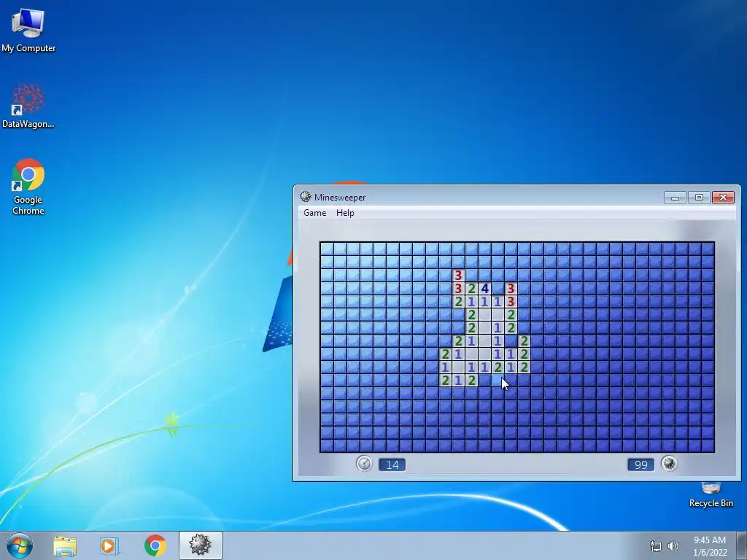Click the taskbar clock showing 9:45 AM
This screenshot has height=560, width=747.
(710, 546)
